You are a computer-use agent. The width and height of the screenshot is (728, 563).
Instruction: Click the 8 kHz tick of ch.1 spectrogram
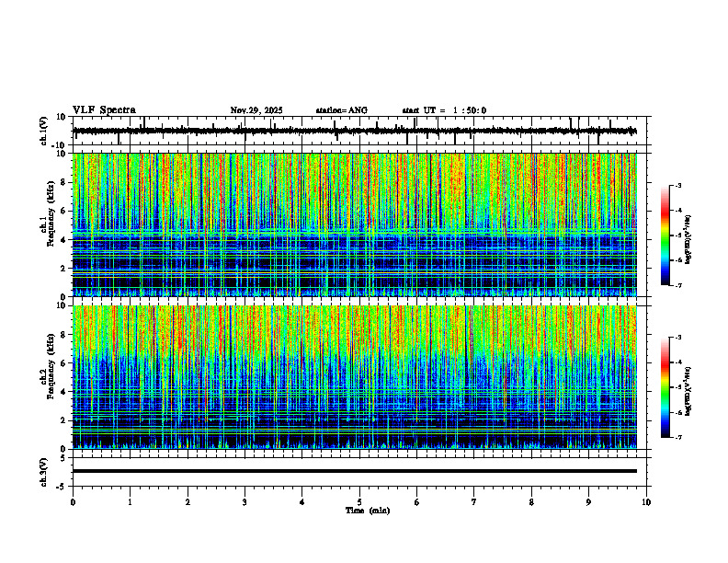64,182
